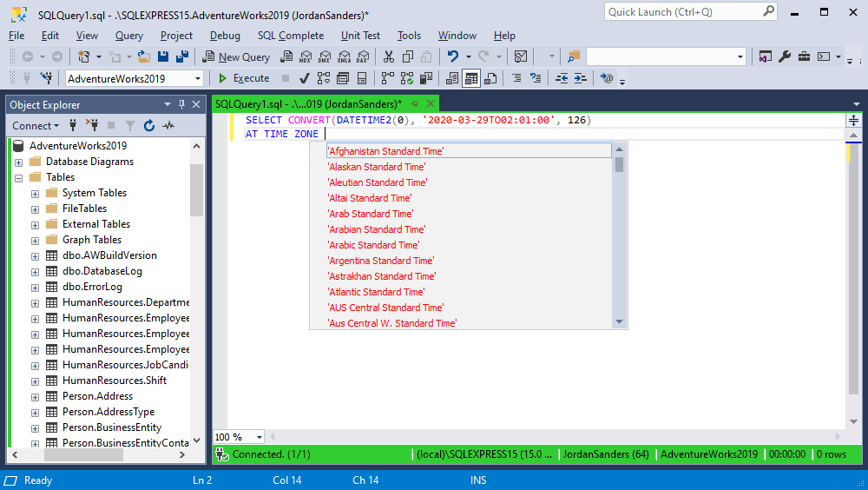
Task: Click the Find in Files icon
Action: click(574, 56)
